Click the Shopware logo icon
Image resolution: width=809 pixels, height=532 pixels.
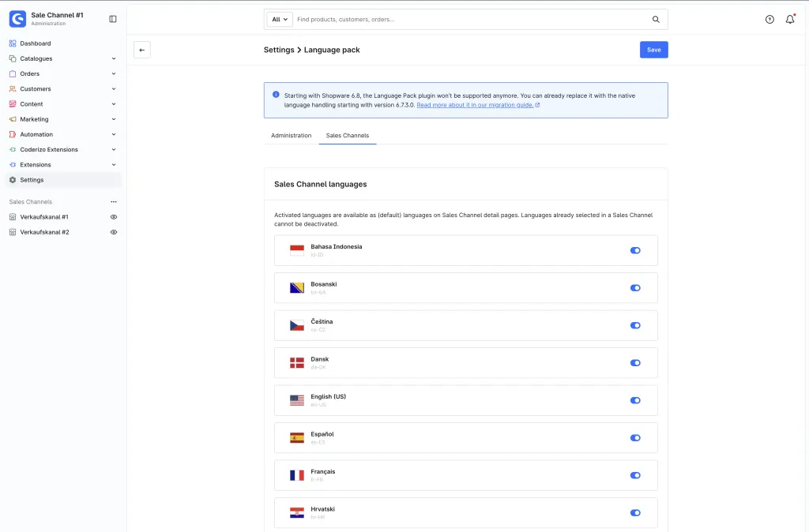pos(17,19)
